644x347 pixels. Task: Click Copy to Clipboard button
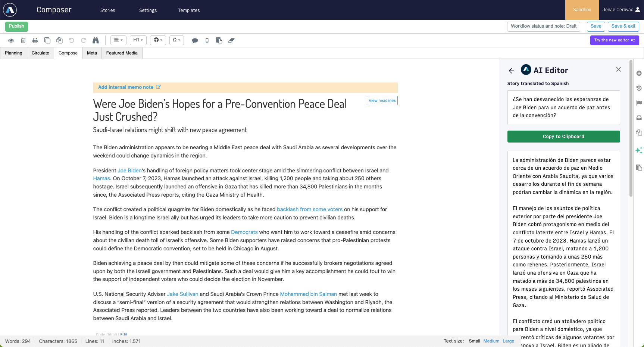coord(563,137)
